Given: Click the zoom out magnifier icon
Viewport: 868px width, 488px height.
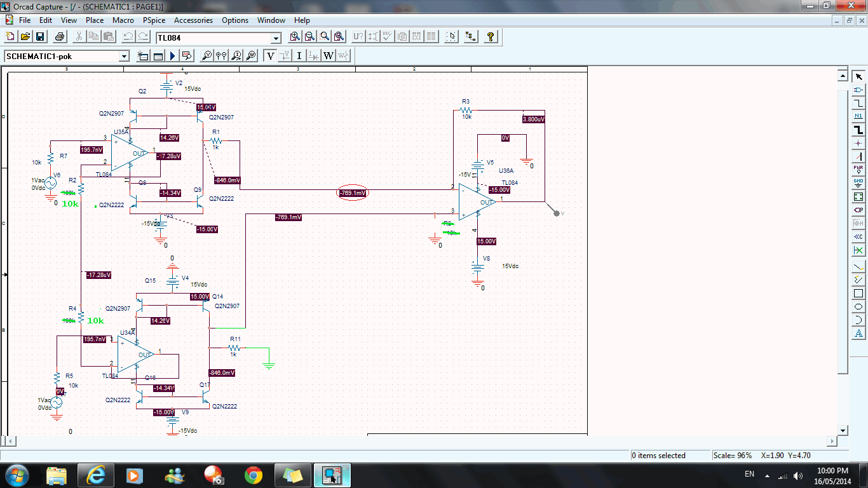Looking at the screenshot, I should point(309,37).
